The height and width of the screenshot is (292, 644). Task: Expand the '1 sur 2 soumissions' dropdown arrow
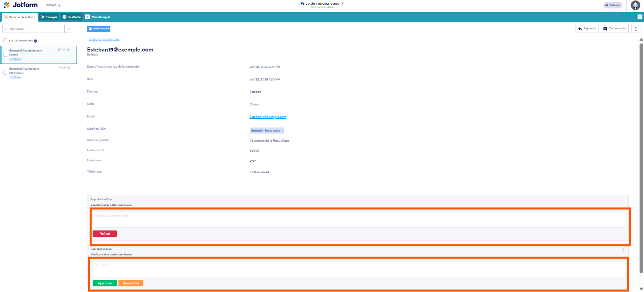point(35,41)
